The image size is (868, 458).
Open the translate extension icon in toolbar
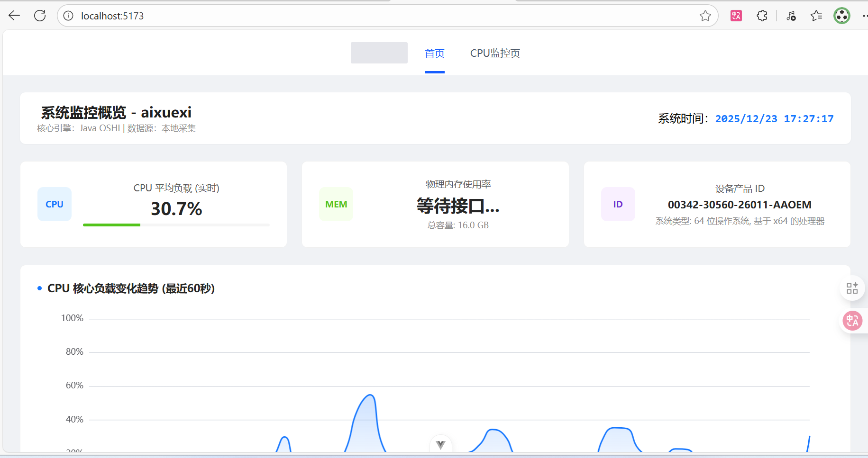click(x=736, y=16)
